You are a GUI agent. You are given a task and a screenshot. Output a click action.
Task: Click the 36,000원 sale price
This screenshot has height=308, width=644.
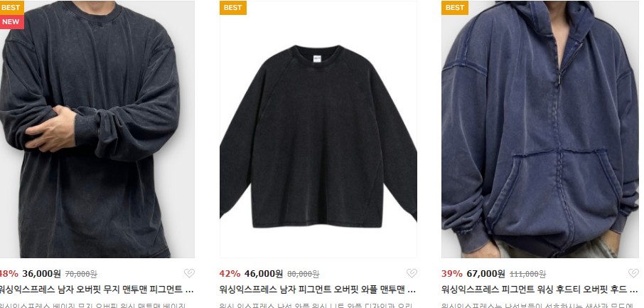point(41,273)
